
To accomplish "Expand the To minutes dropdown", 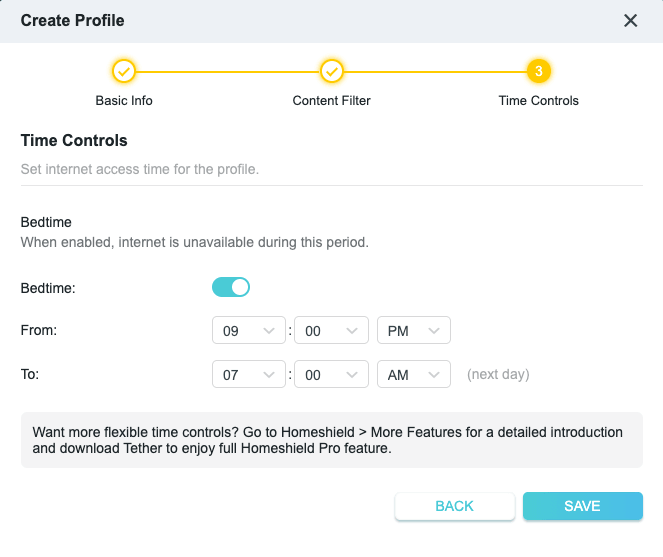I will pyautogui.click(x=331, y=375).
